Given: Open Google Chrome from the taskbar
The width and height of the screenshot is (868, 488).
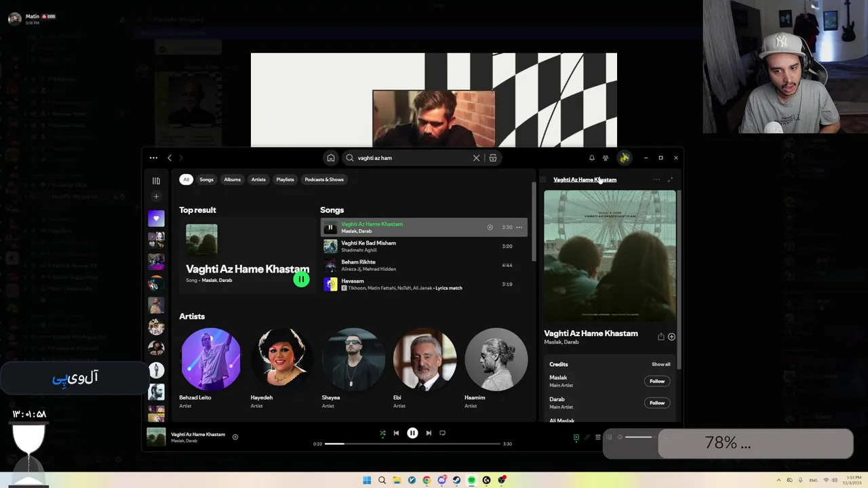Looking at the screenshot, I should point(427,481).
